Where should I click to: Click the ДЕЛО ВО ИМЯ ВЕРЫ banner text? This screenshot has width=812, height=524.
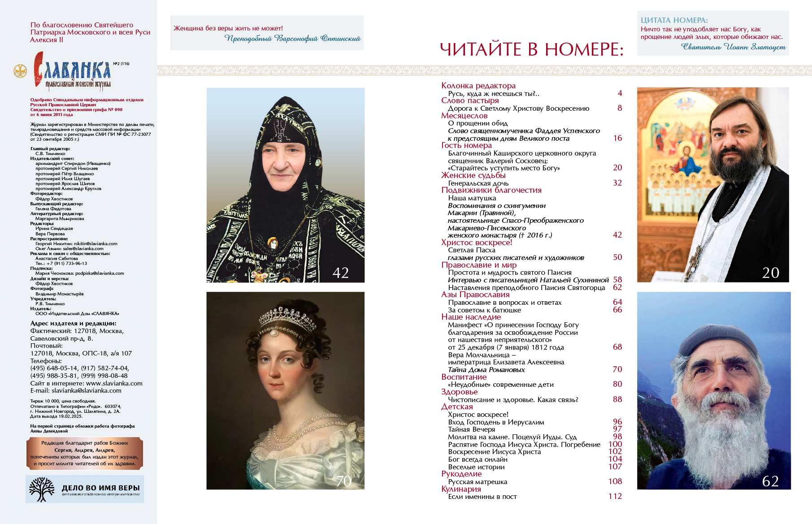(101, 488)
